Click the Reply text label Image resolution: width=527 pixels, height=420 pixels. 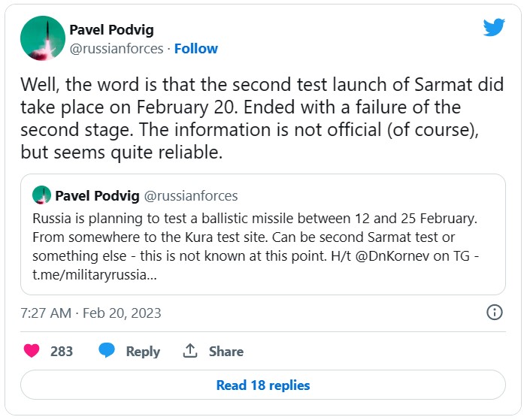pyautogui.click(x=143, y=351)
